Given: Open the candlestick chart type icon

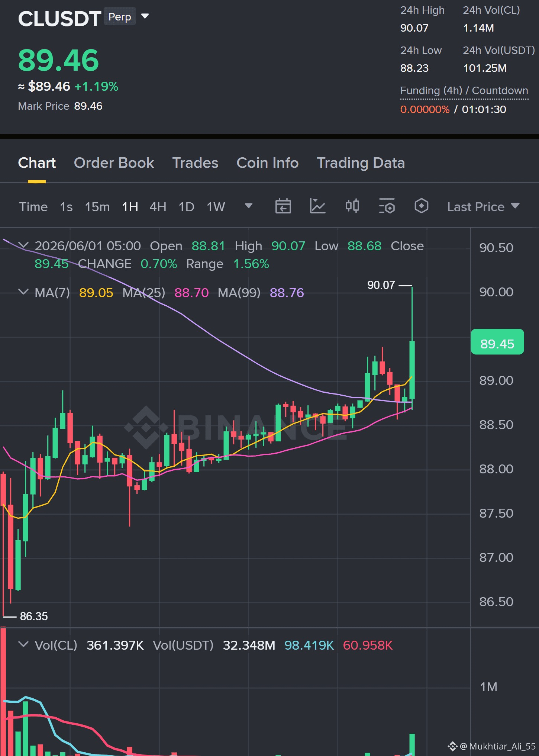Looking at the screenshot, I should tap(352, 206).
